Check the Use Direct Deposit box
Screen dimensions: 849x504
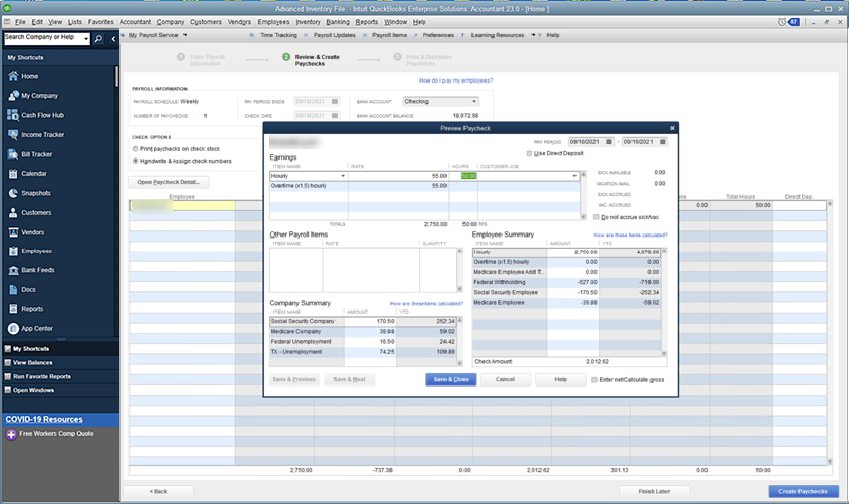pos(530,153)
